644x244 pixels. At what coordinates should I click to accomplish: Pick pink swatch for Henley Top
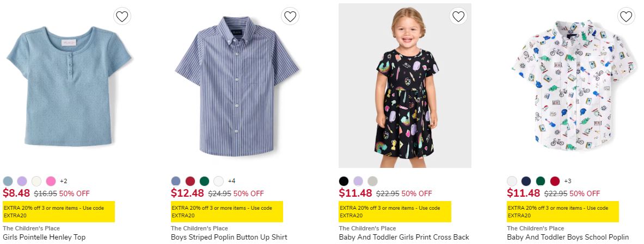(x=51, y=181)
